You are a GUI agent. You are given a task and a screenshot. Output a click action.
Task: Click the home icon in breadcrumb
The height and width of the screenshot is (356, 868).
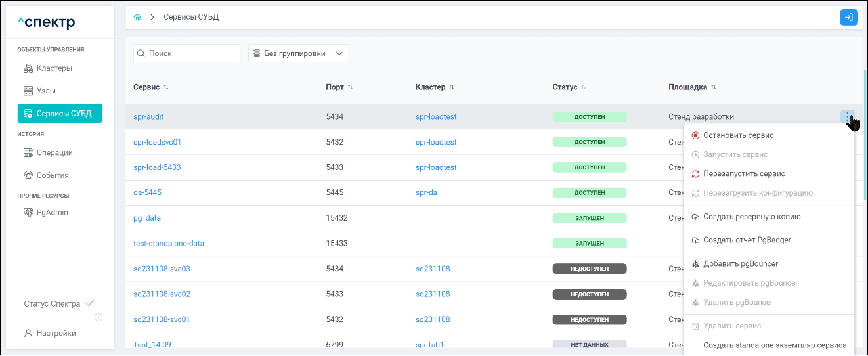137,18
